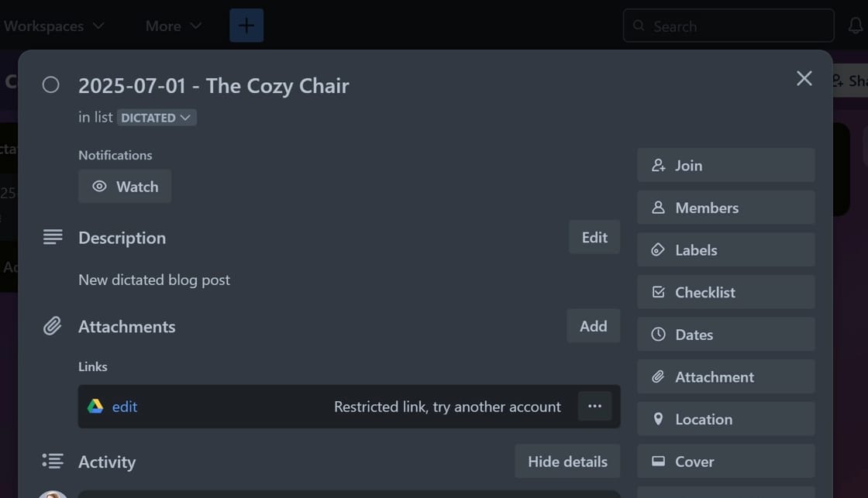
Task: Click the plus icon in the top bar
Action: pyautogui.click(x=246, y=26)
